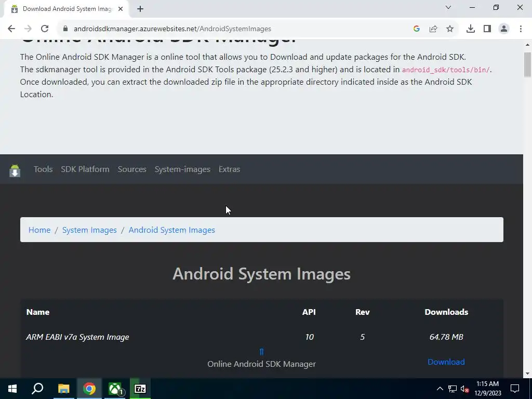This screenshot has height=399, width=532.
Task: Click the scrollbar down arrow
Action: (x=528, y=374)
